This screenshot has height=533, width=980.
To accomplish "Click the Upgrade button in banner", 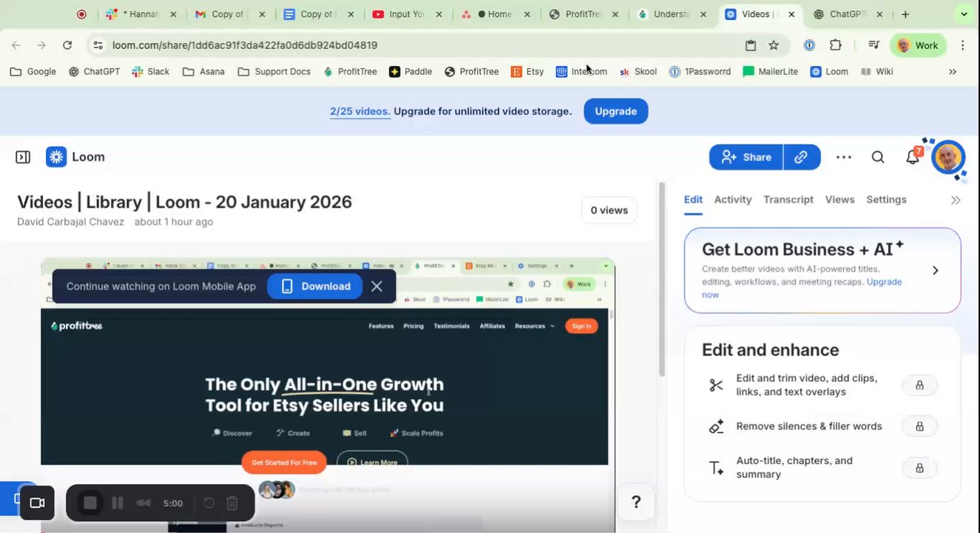I will point(615,111).
